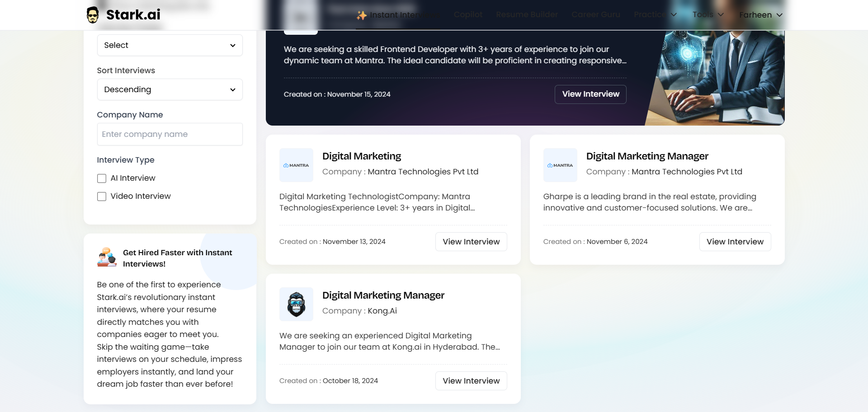Open the Farheen account dropdown
Viewport: 868px width, 412px height.
click(761, 15)
